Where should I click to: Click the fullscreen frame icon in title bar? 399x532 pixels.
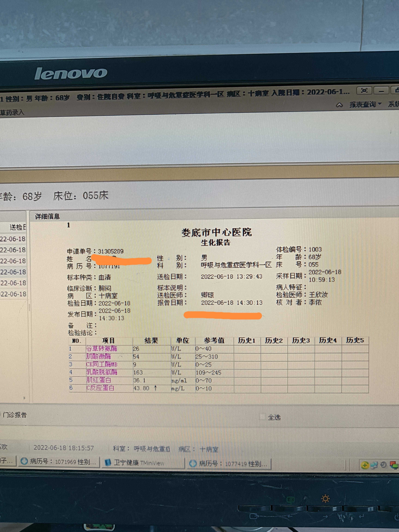tap(364, 91)
